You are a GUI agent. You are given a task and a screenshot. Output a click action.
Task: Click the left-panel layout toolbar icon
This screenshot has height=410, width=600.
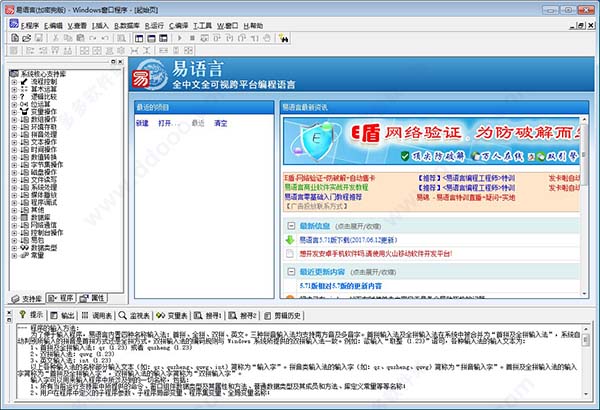click(139, 38)
